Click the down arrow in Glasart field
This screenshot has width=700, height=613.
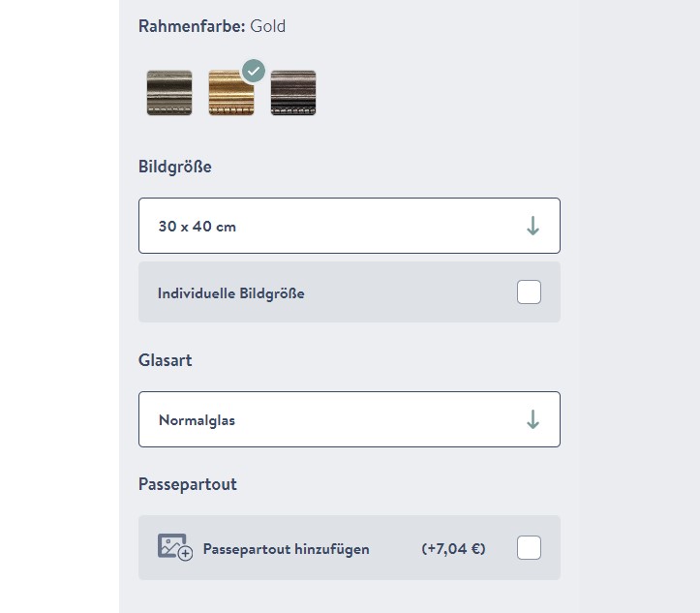[533, 419]
